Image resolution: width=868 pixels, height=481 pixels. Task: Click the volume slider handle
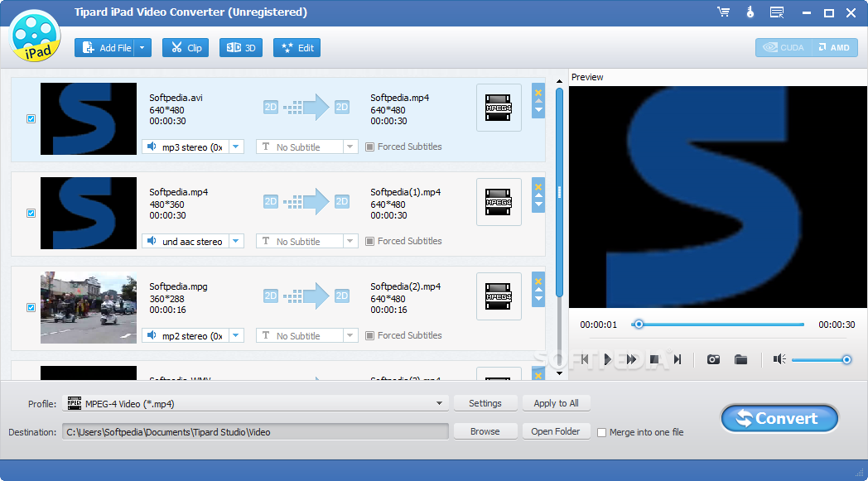[x=846, y=360]
